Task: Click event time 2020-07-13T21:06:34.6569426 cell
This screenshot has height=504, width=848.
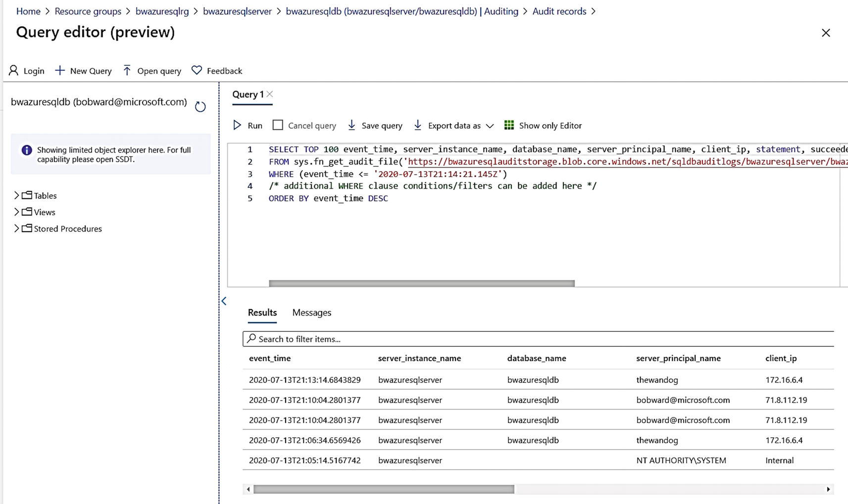Action: click(x=304, y=440)
